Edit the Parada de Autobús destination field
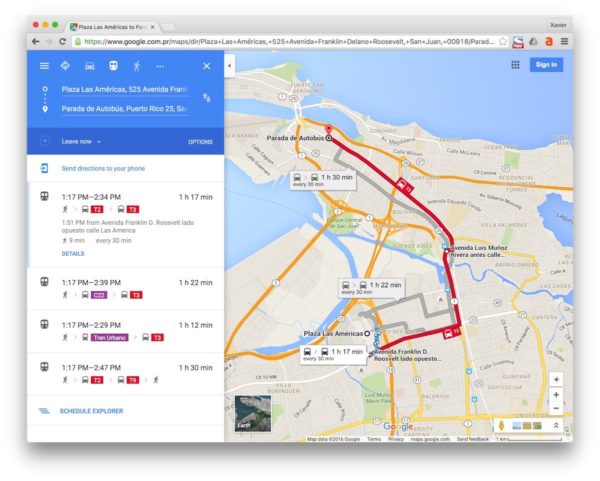 click(125, 109)
